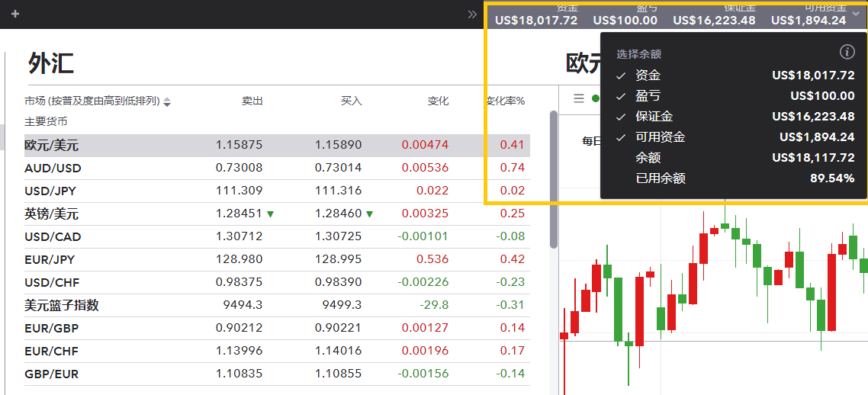Click the 买入 column header
The width and height of the screenshot is (868, 395).
coord(351,101)
